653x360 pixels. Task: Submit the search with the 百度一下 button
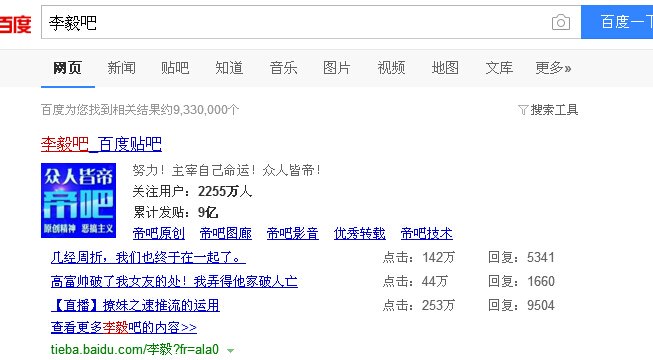(x=617, y=22)
